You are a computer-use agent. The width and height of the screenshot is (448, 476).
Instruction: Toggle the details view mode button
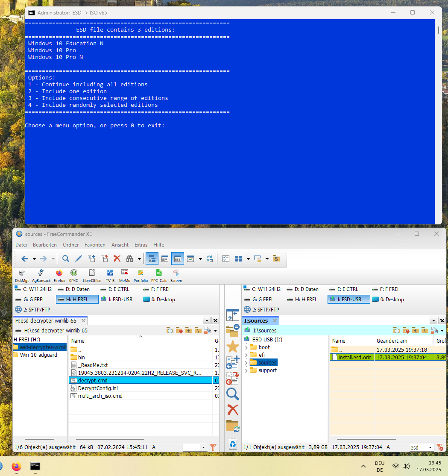click(x=177, y=259)
